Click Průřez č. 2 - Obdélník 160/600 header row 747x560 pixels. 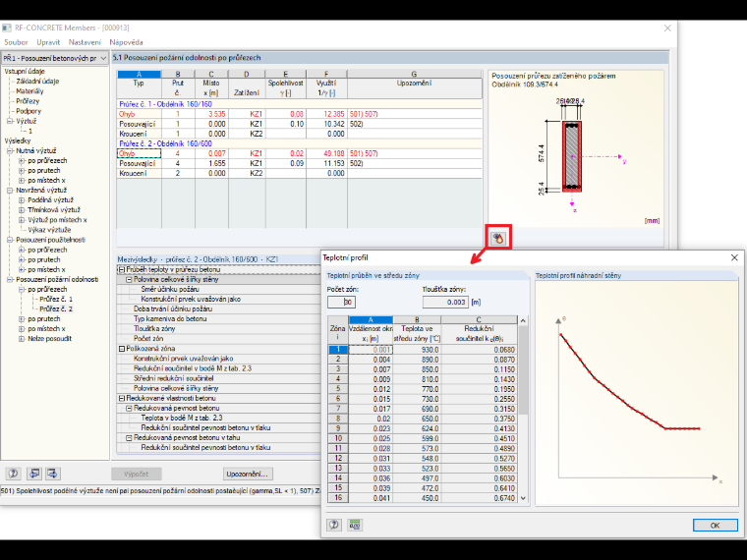(x=299, y=143)
